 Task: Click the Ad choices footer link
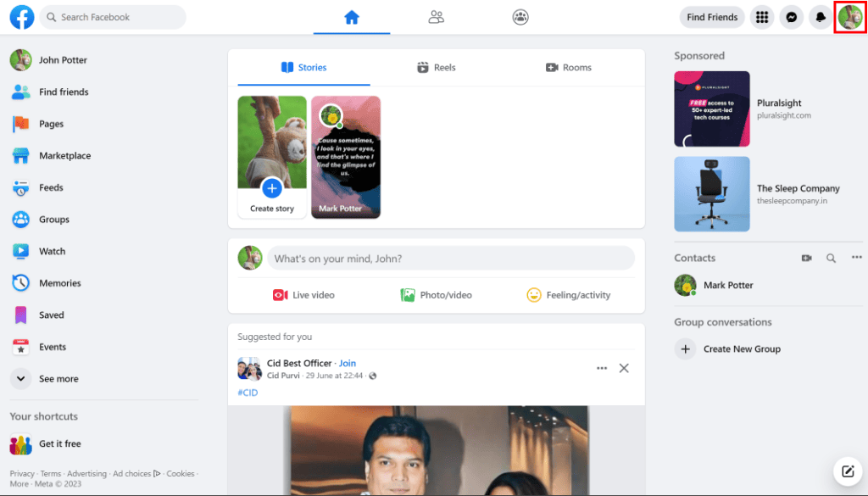click(136, 474)
